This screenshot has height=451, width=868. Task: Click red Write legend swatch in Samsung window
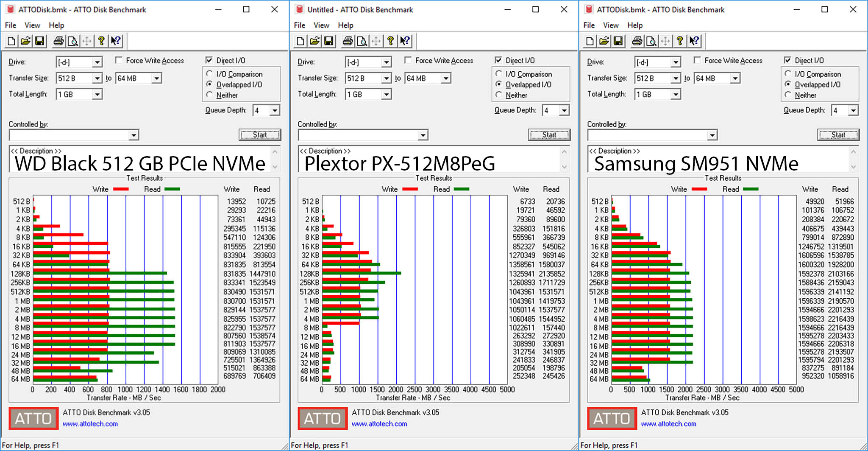tap(699, 189)
